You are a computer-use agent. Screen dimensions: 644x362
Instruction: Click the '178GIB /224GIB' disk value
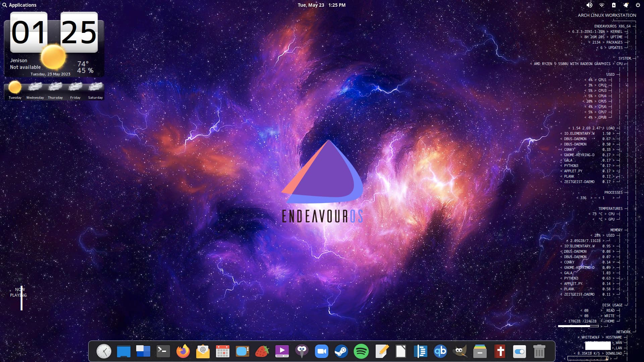pyautogui.click(x=582, y=321)
